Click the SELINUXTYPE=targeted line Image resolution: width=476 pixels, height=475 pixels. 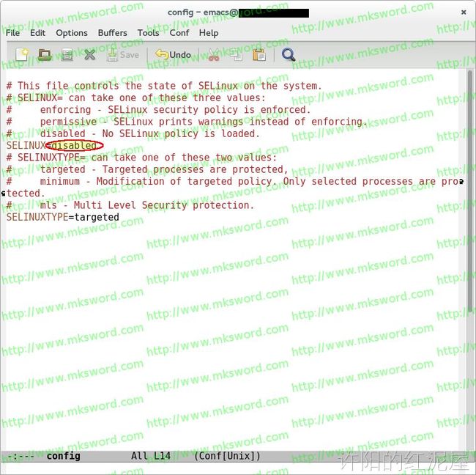point(63,217)
